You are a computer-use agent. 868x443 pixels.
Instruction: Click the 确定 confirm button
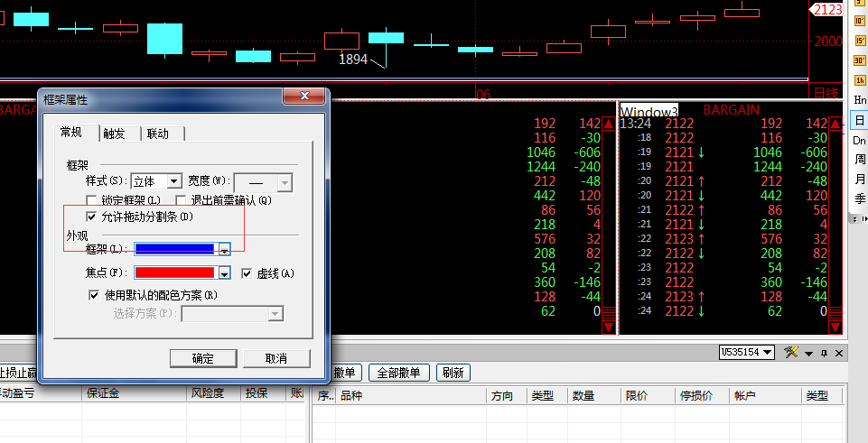pyautogui.click(x=203, y=358)
